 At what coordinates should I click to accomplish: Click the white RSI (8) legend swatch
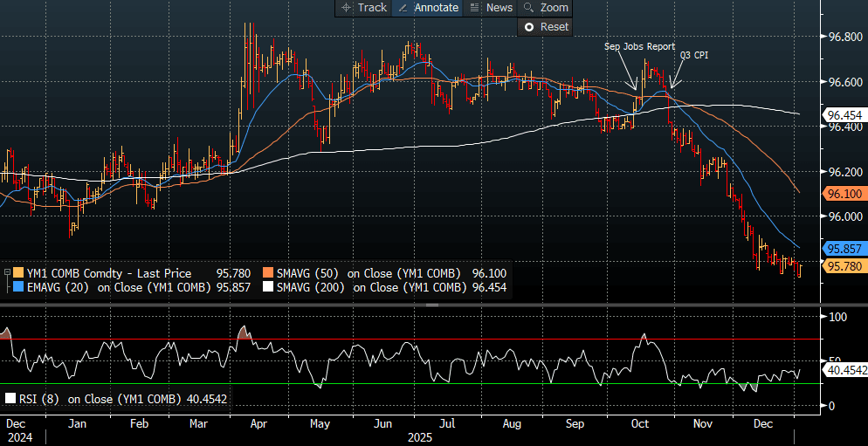pos(10,399)
